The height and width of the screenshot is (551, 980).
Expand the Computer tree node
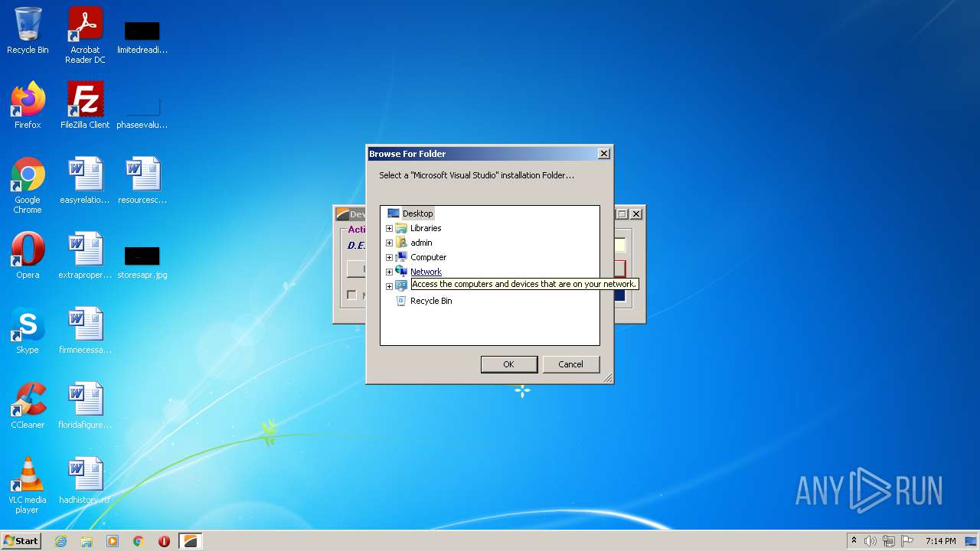tap(389, 257)
